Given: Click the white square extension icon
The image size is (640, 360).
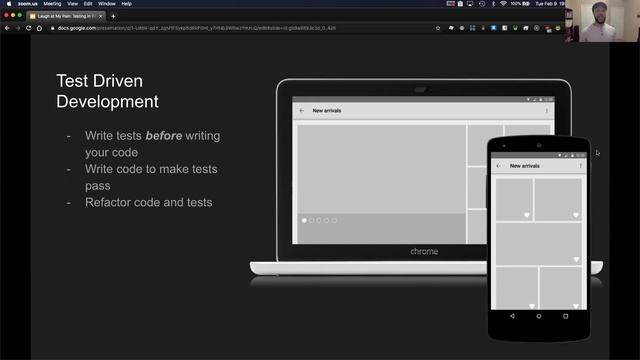Looking at the screenshot, I should point(504,28).
